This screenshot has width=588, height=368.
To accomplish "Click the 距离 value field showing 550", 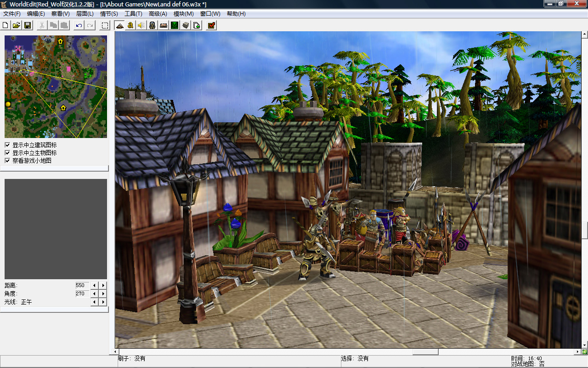I will [82, 286].
